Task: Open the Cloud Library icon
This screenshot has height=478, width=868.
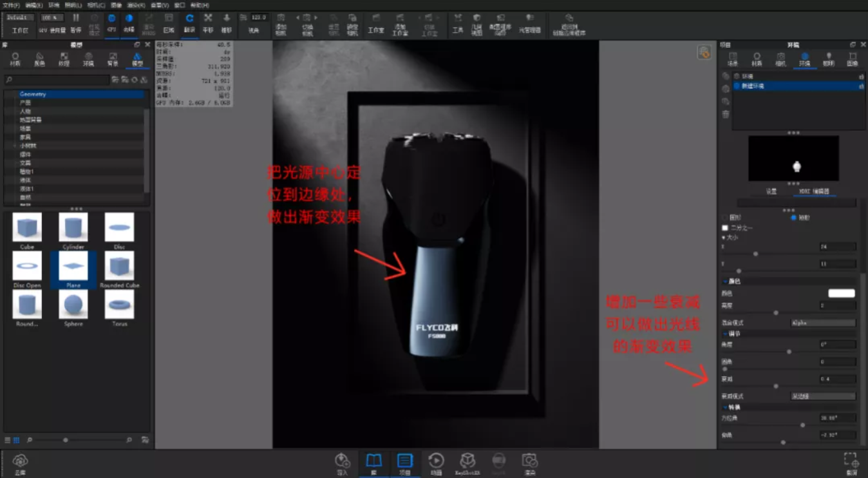Action: tap(20, 461)
